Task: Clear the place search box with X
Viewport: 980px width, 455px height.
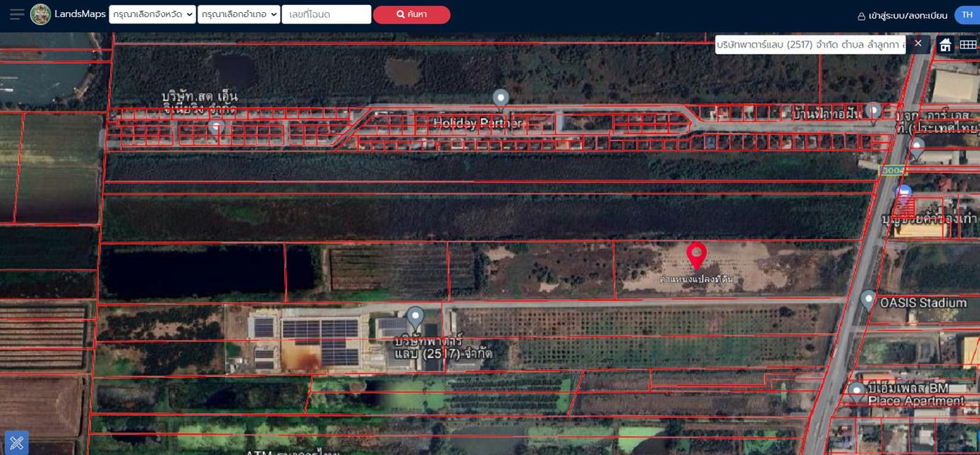Action: (918, 44)
